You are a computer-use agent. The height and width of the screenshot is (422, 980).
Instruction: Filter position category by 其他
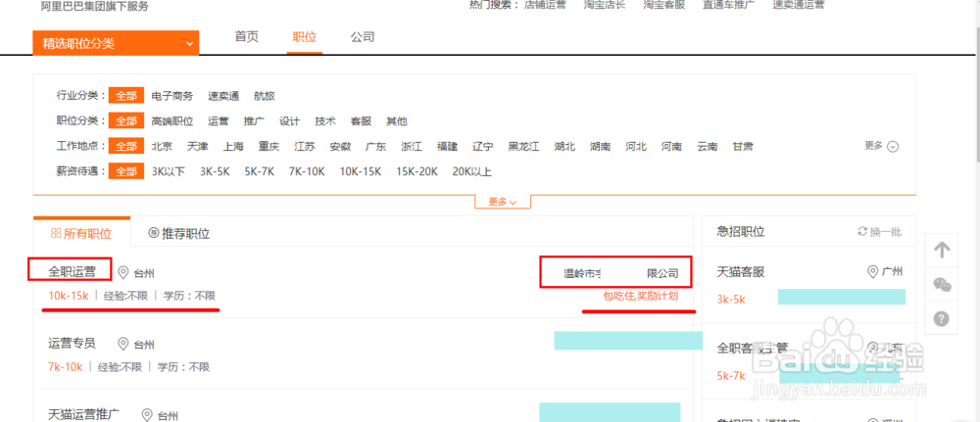pyautogui.click(x=396, y=121)
